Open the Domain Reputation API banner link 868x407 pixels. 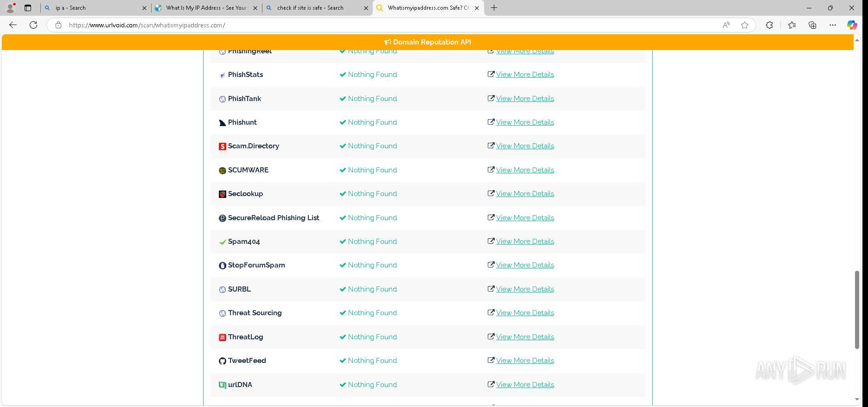click(x=428, y=42)
